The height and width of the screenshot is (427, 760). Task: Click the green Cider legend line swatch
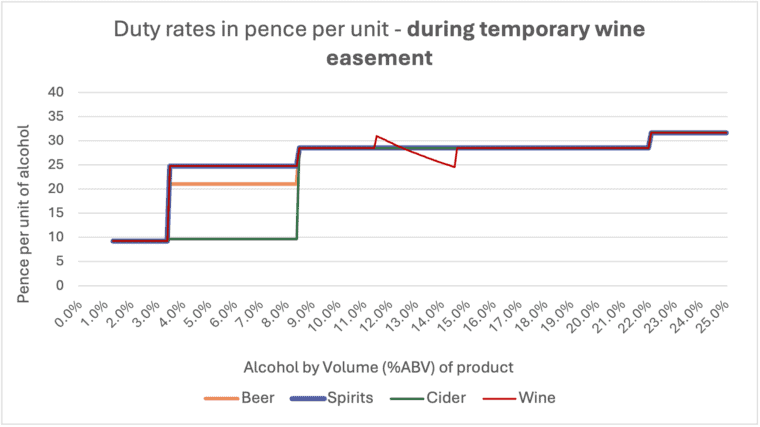(x=410, y=398)
